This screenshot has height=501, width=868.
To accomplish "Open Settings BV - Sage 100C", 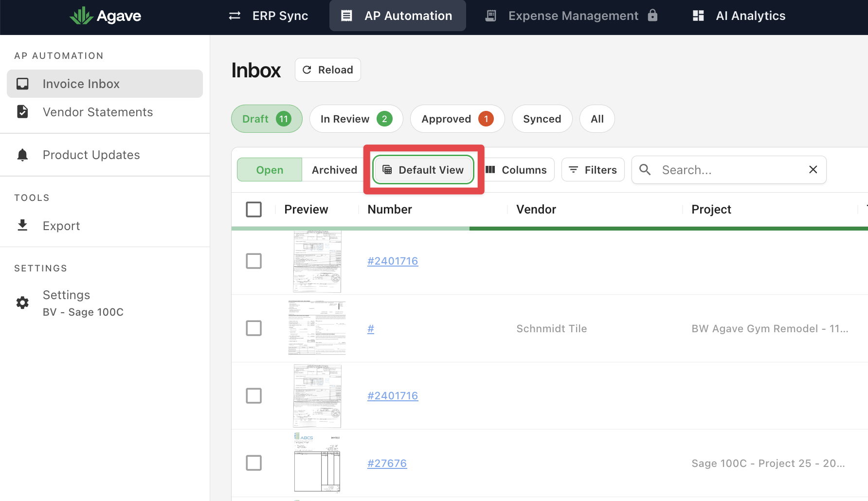I will (x=105, y=303).
